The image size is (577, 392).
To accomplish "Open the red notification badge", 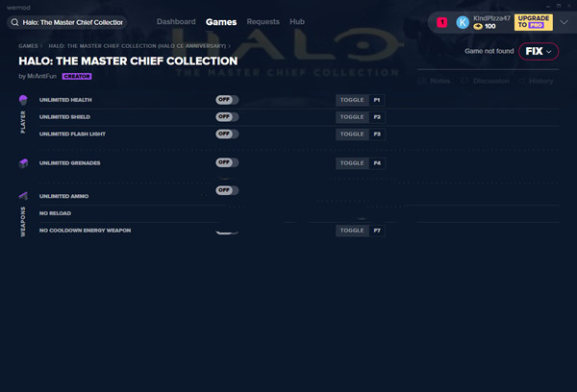I will point(441,21).
